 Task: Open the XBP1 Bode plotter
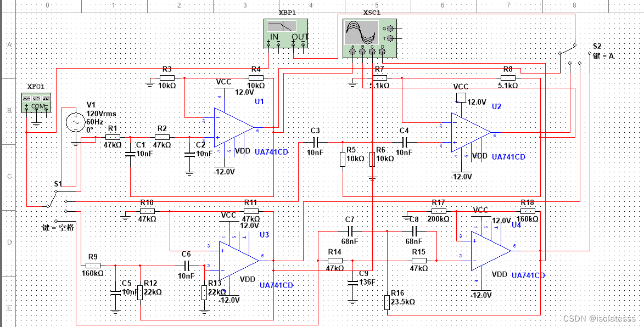click(x=286, y=33)
